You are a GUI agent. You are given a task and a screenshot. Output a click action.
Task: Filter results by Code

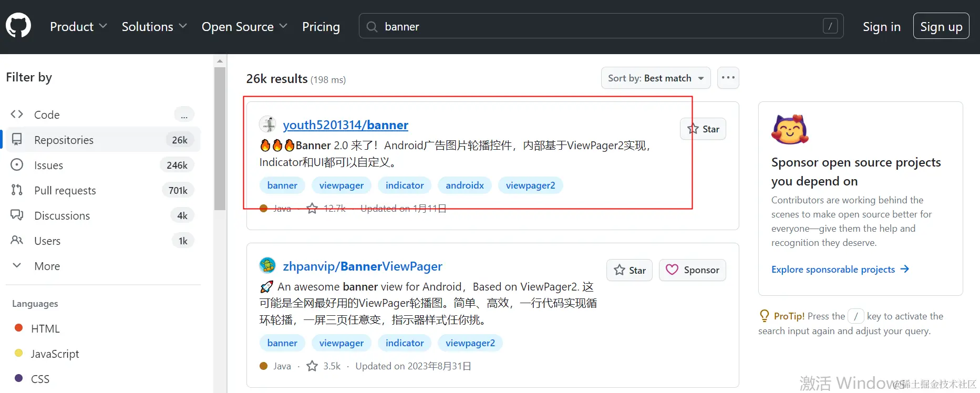pos(102,115)
